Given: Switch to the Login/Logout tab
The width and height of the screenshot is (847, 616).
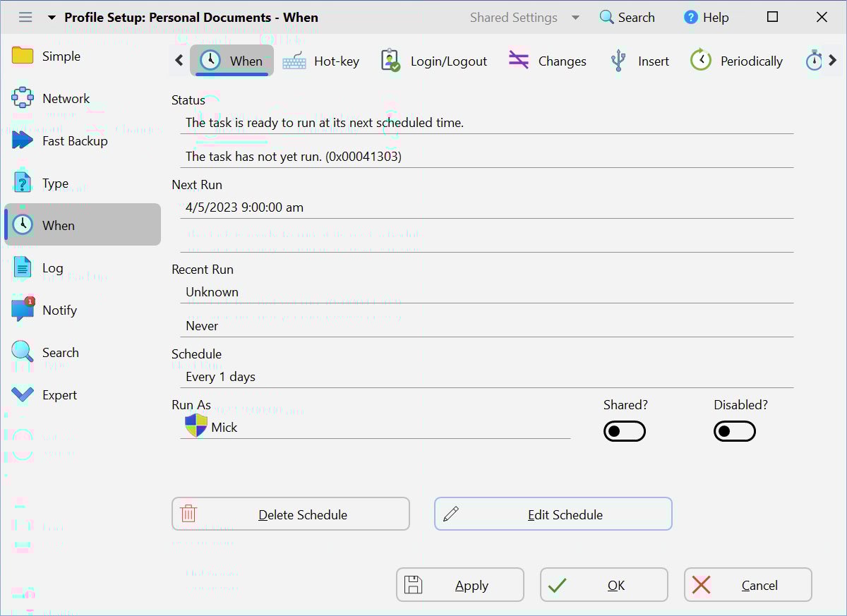Looking at the screenshot, I should pyautogui.click(x=433, y=61).
